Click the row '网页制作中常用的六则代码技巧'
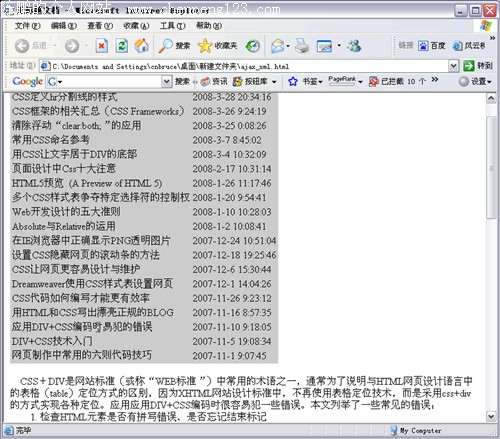Viewport: 500px width, 439px height. coord(144,355)
